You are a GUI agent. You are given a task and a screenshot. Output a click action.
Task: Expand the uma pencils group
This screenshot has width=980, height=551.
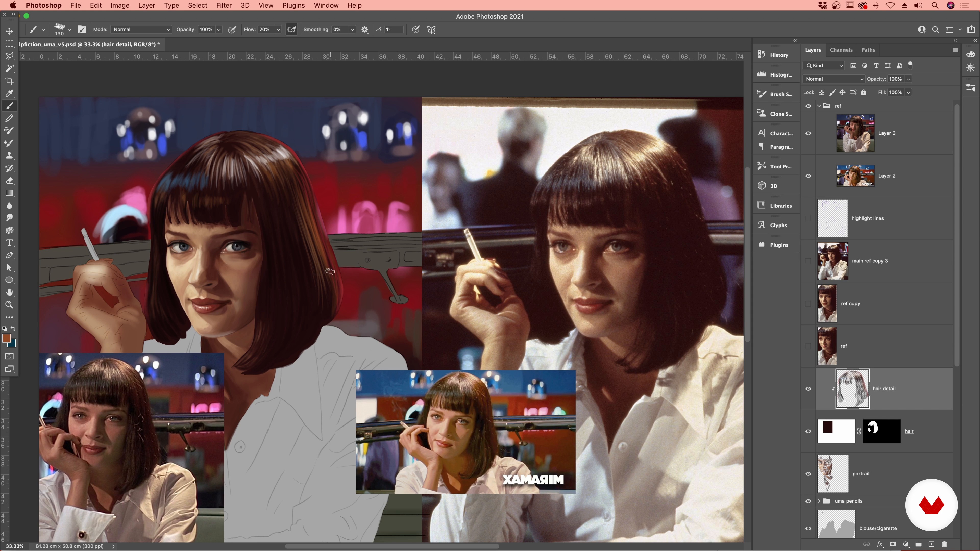[x=819, y=501]
